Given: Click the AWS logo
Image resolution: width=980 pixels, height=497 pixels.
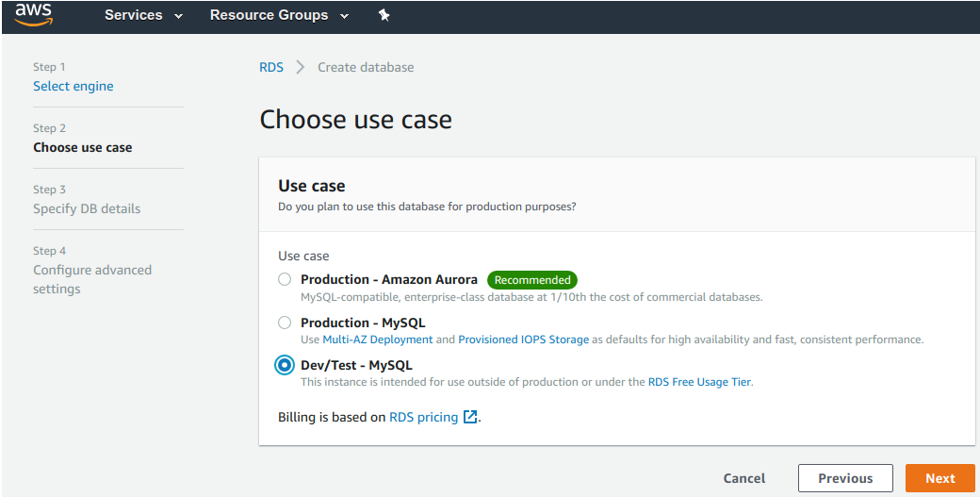Looking at the screenshot, I should [34, 15].
